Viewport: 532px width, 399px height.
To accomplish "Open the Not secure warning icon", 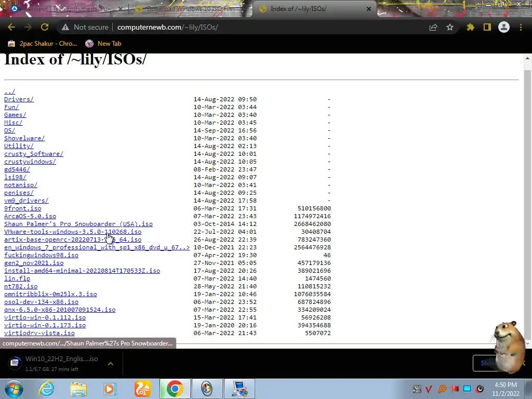I will (65, 27).
